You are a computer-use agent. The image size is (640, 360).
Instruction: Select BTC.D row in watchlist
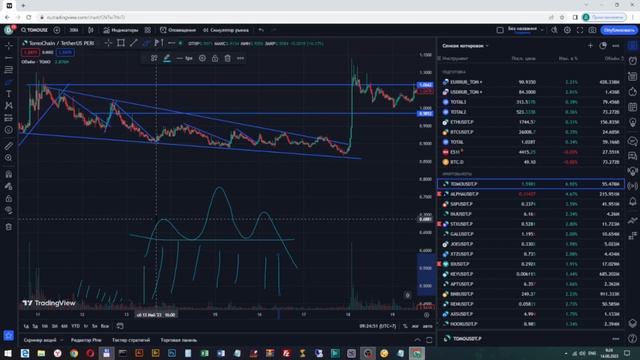pos(531,162)
